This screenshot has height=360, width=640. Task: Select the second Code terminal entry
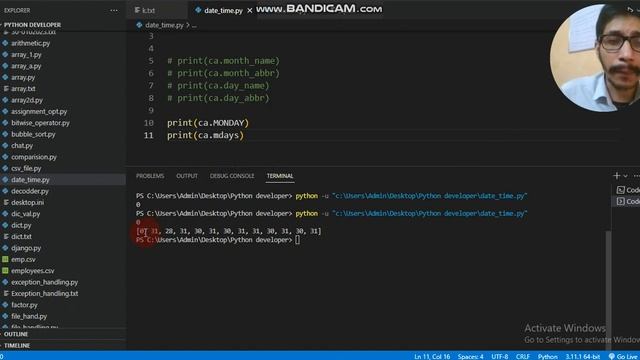pos(628,202)
